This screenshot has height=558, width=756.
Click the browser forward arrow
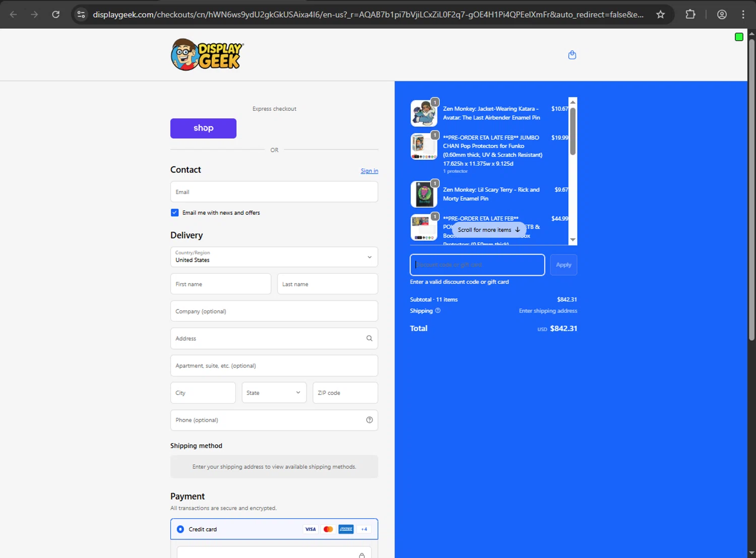tap(34, 14)
